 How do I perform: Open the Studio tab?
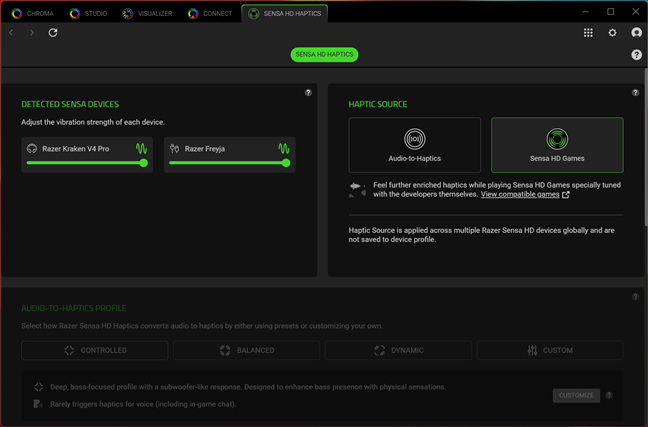[88, 14]
